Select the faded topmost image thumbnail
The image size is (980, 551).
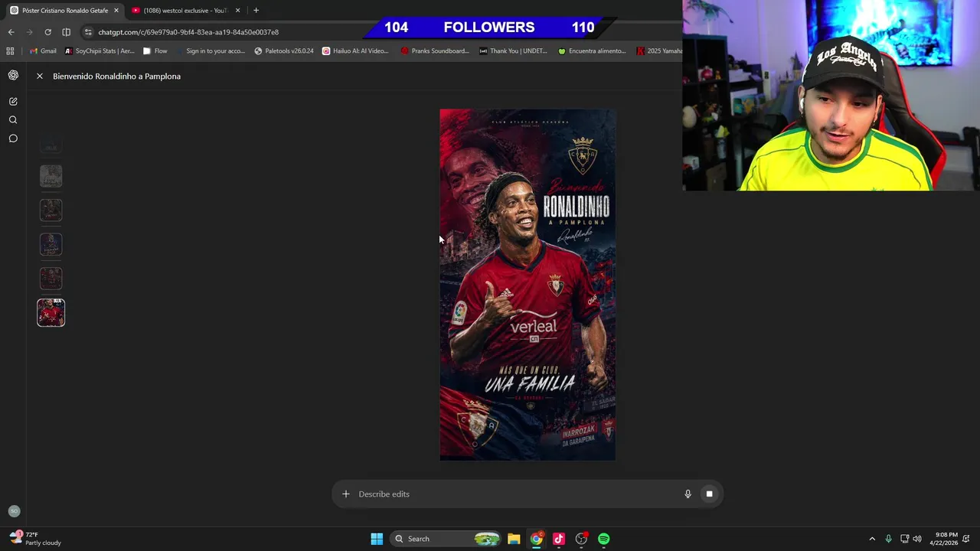(51, 147)
